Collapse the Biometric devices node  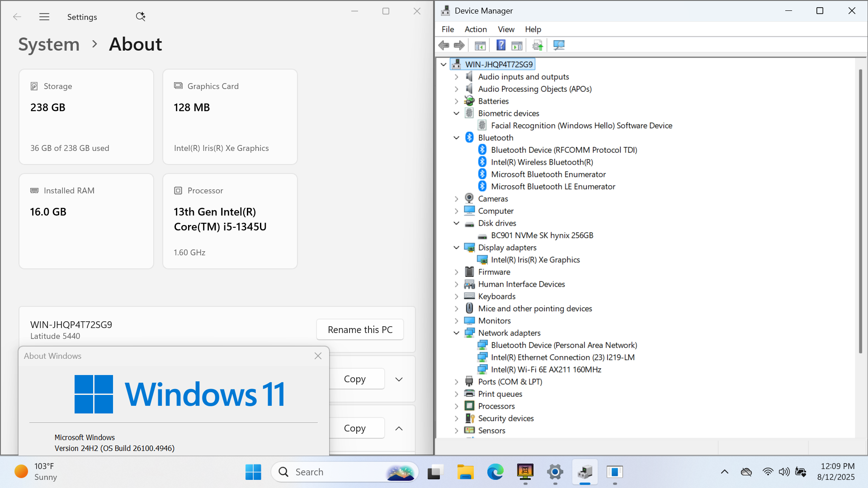tap(457, 113)
